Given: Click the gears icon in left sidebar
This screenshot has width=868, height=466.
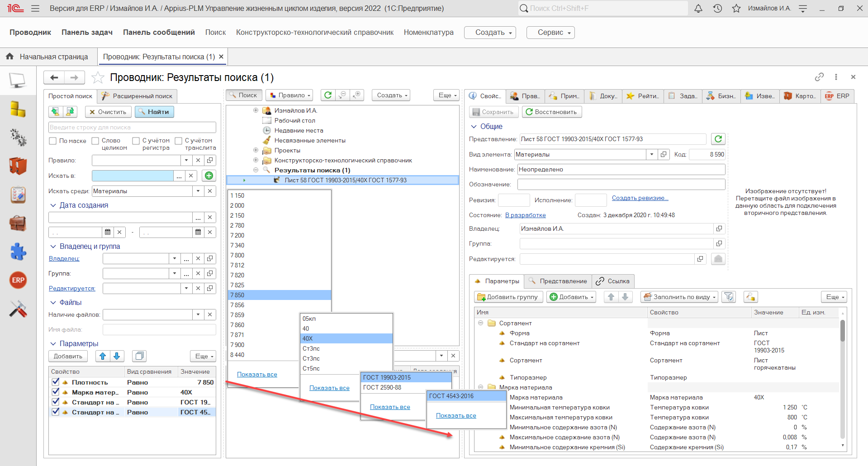Looking at the screenshot, I should coord(18,138).
